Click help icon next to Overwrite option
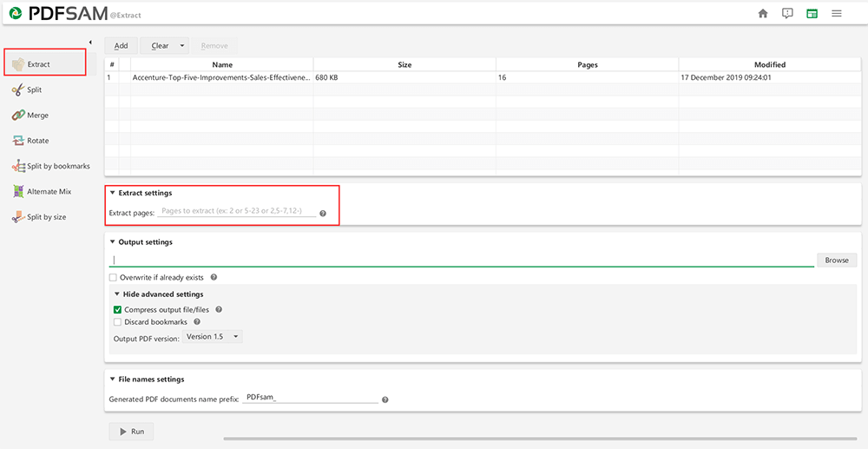Image resolution: width=868 pixels, height=449 pixels. coord(214,278)
